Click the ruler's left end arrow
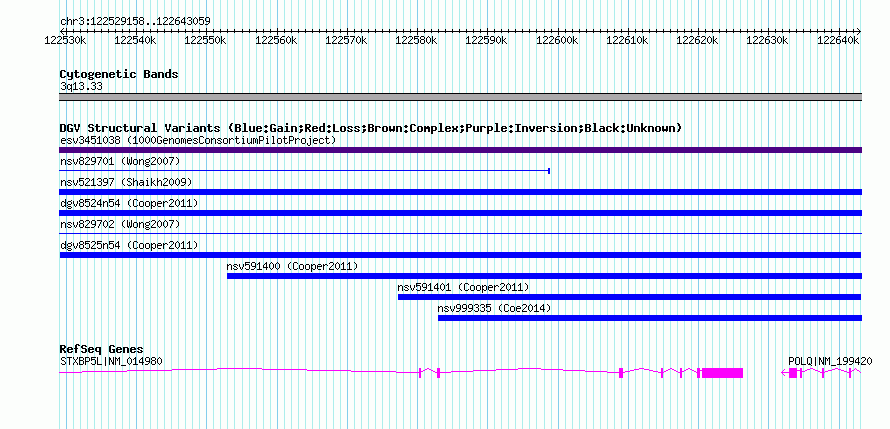 click(x=62, y=31)
